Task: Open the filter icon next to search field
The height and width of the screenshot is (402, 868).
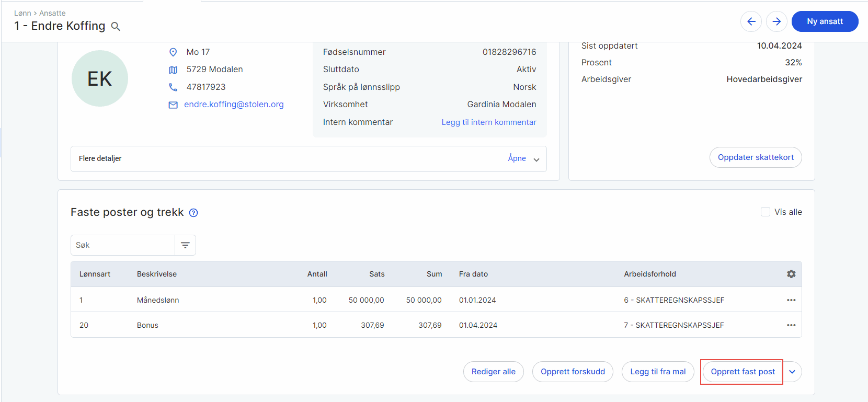Action: (185, 245)
